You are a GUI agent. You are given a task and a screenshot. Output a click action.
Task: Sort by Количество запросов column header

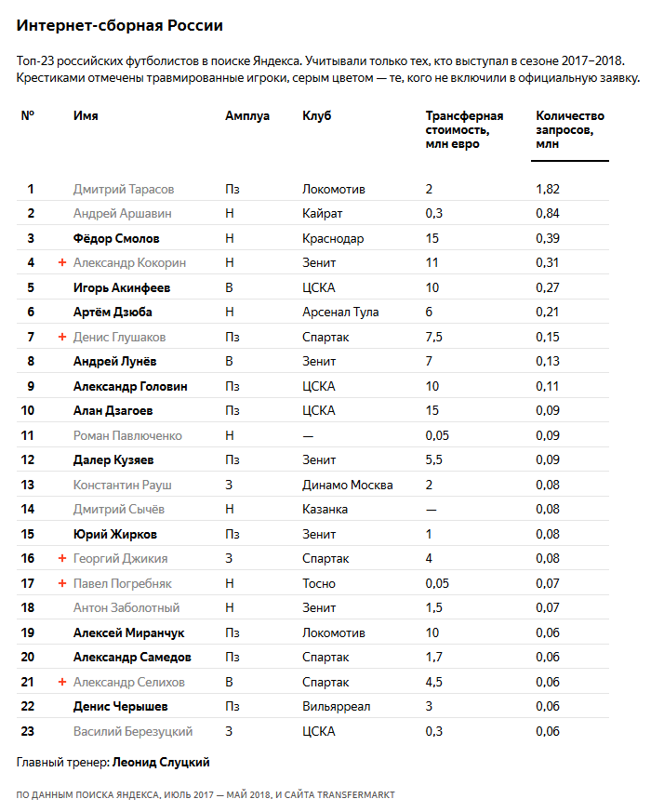[569, 130]
